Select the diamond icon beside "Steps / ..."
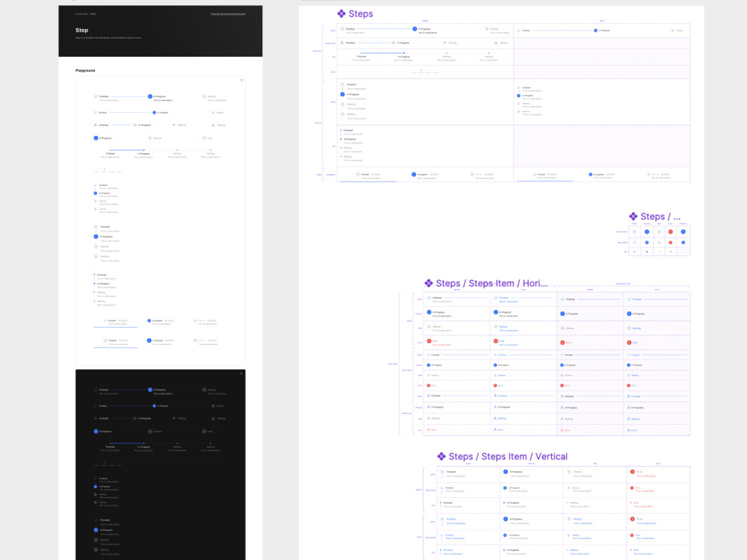 point(633,217)
